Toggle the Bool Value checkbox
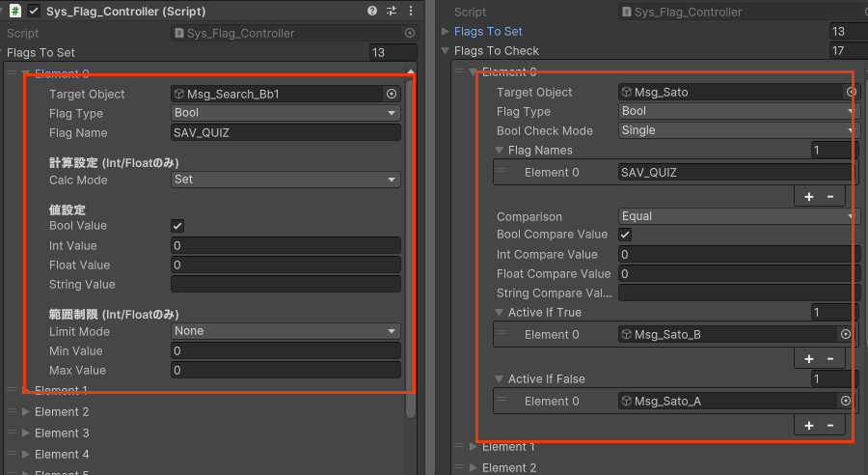Viewport: 868px width, 475px height. [x=177, y=226]
